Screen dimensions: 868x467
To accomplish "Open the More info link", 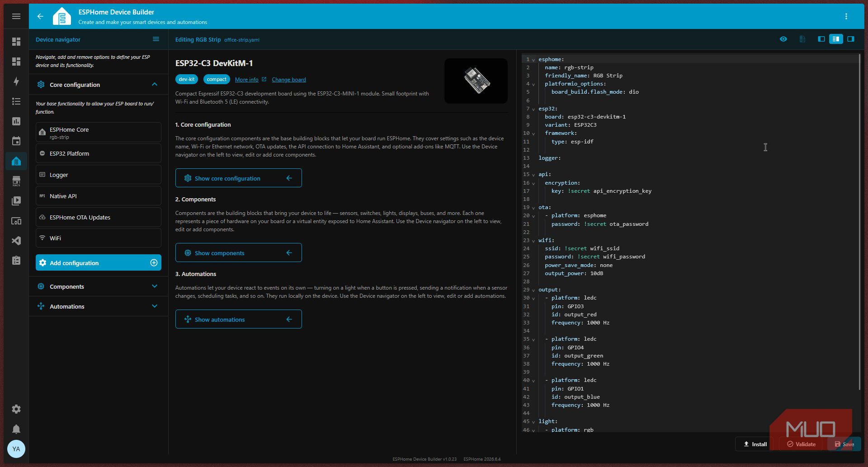I will [247, 80].
